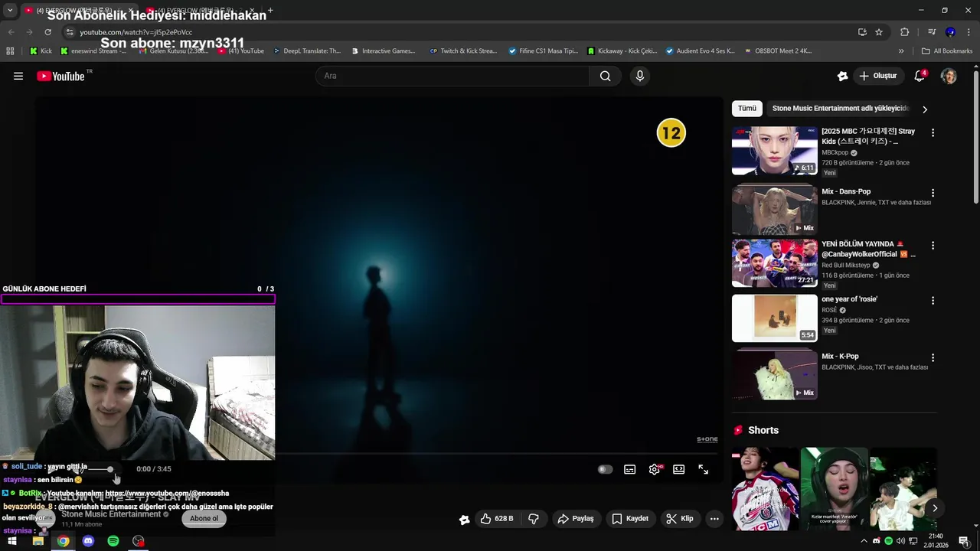This screenshot has height=551, width=980.
Task: Click the sparkle icon beside the like button
Action: pyautogui.click(x=464, y=520)
